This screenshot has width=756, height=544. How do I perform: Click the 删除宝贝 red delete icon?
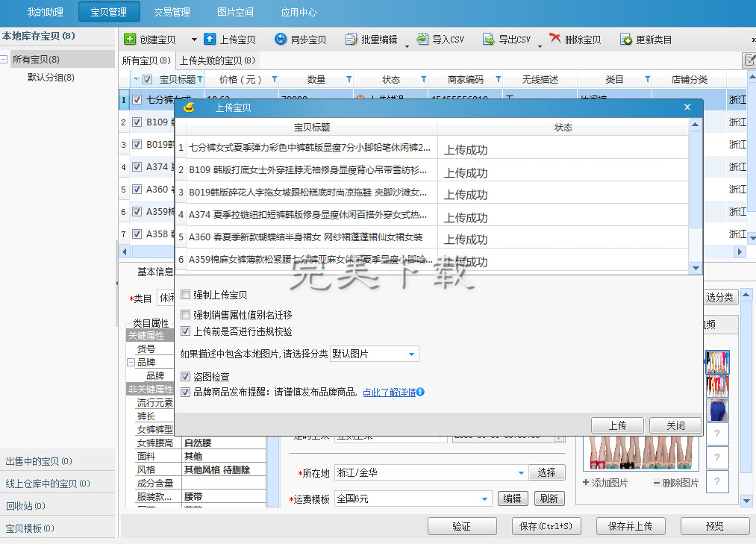tap(555, 38)
